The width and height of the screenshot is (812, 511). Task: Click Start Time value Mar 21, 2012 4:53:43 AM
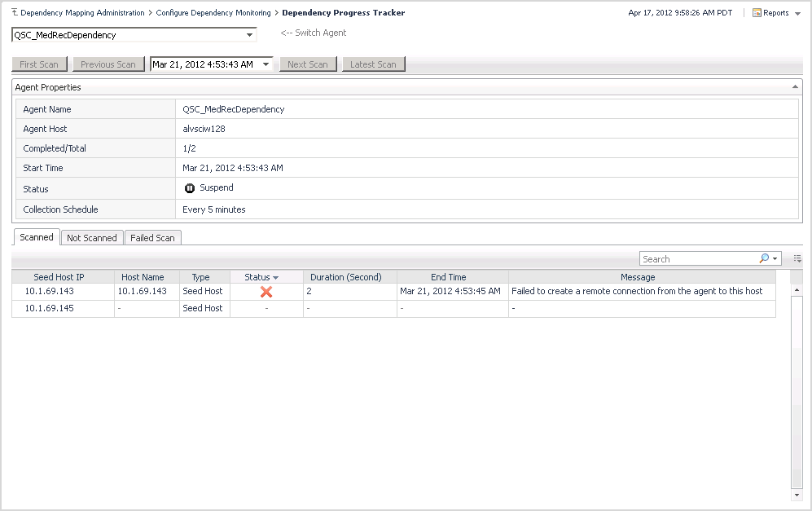click(x=232, y=168)
